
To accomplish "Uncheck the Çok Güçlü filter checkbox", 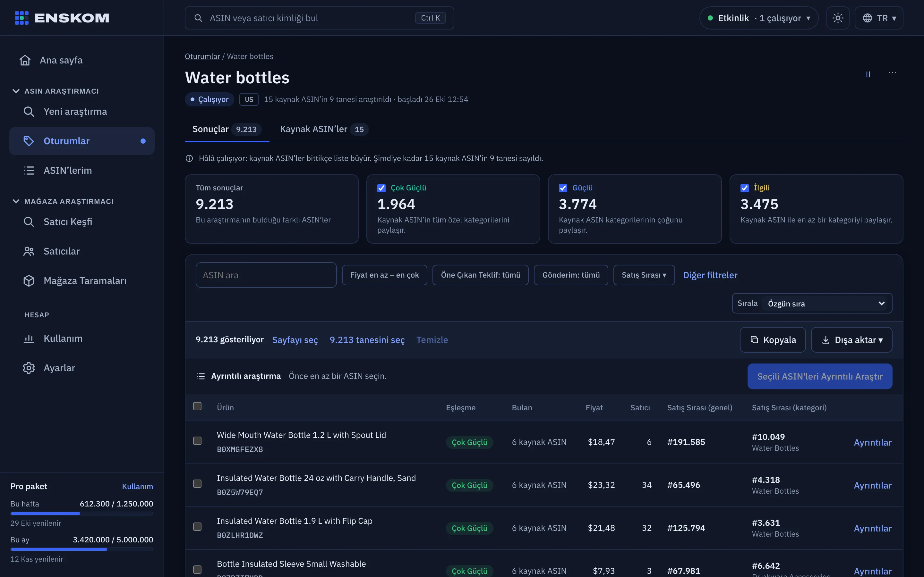I will [381, 188].
